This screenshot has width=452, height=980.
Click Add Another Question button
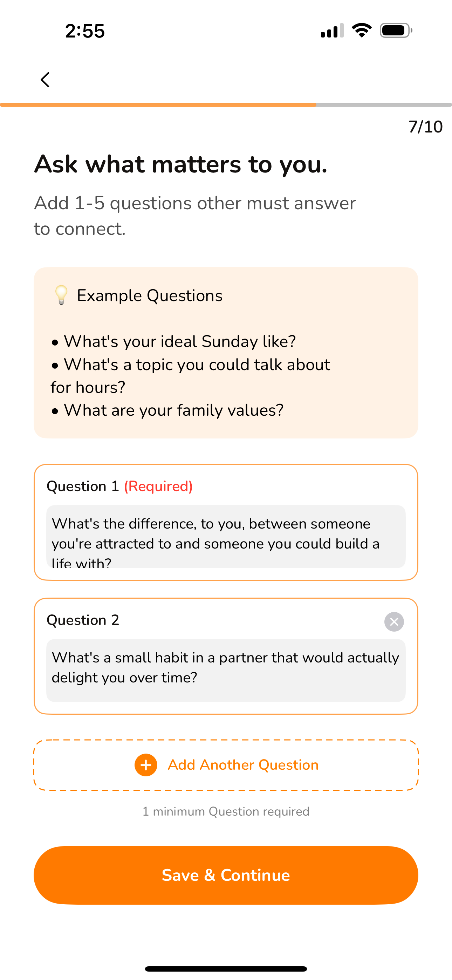(x=226, y=765)
